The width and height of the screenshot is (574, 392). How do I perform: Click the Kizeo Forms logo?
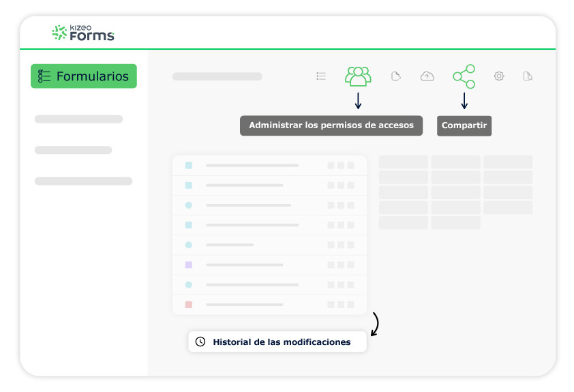(x=83, y=33)
